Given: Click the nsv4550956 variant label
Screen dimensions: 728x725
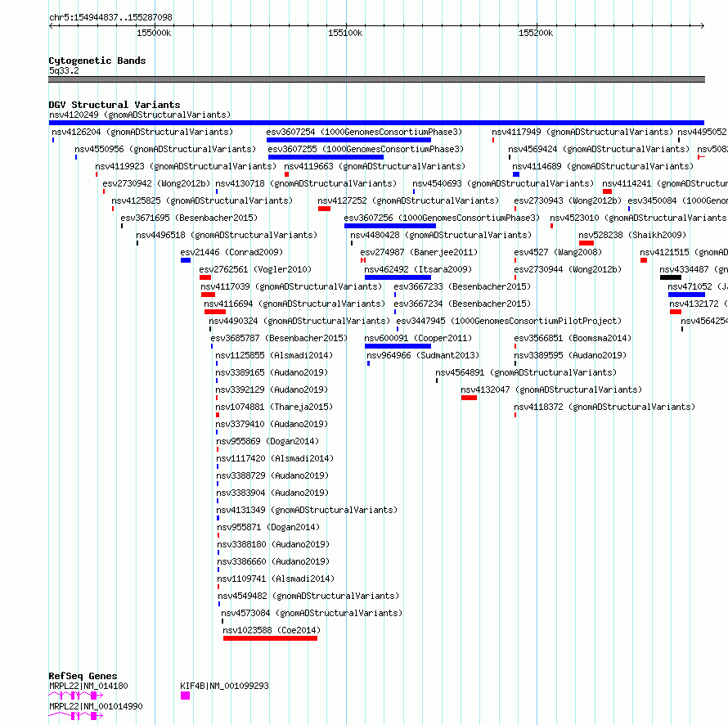Looking at the screenshot, I should click(x=165, y=149).
